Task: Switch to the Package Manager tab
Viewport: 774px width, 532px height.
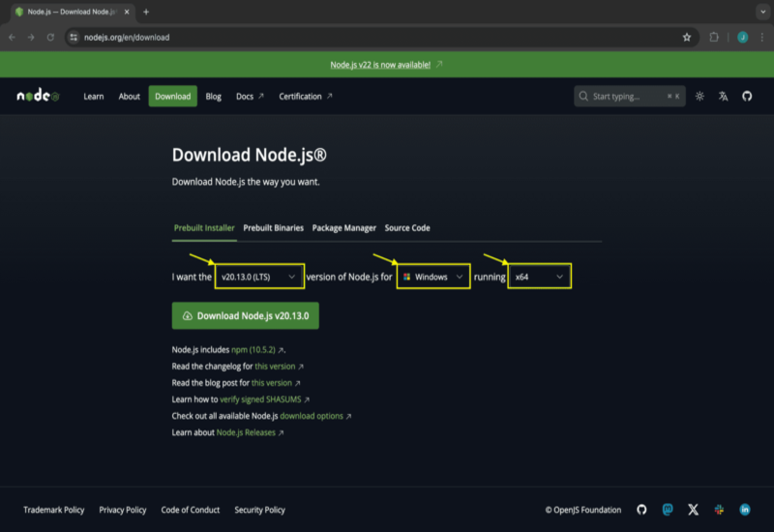Action: pos(344,228)
